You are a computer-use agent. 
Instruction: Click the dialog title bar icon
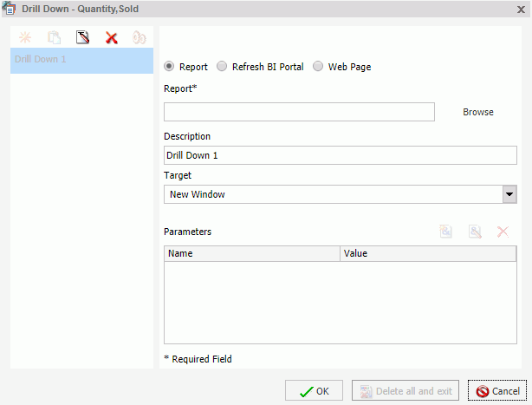[x=9, y=9]
